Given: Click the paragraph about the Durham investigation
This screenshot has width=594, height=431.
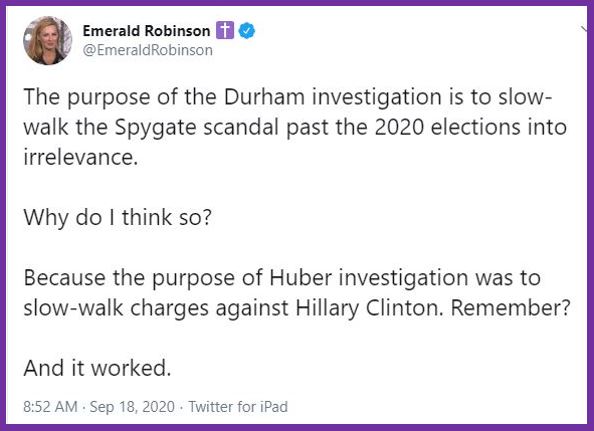Looking at the screenshot, I should [295, 127].
